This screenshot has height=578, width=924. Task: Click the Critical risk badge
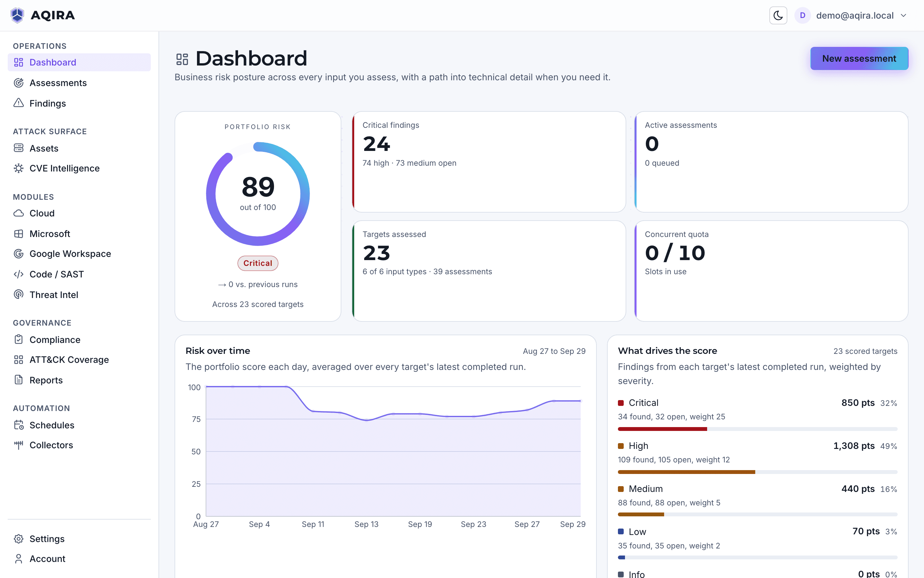pyautogui.click(x=258, y=263)
